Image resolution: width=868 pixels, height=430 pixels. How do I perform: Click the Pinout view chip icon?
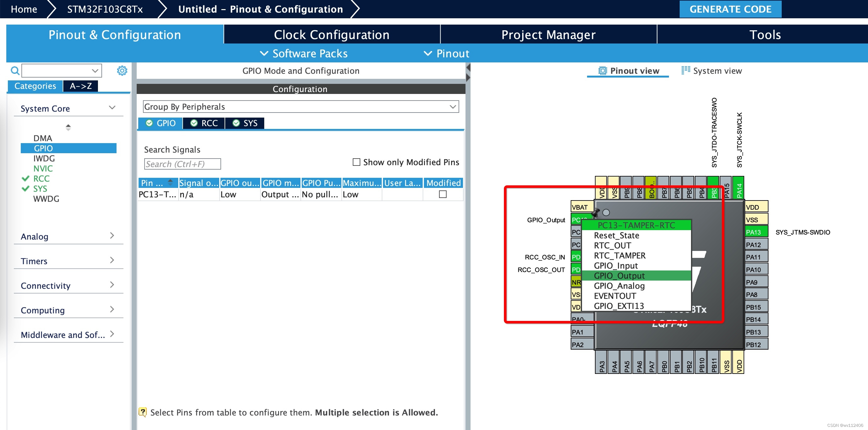click(x=602, y=71)
